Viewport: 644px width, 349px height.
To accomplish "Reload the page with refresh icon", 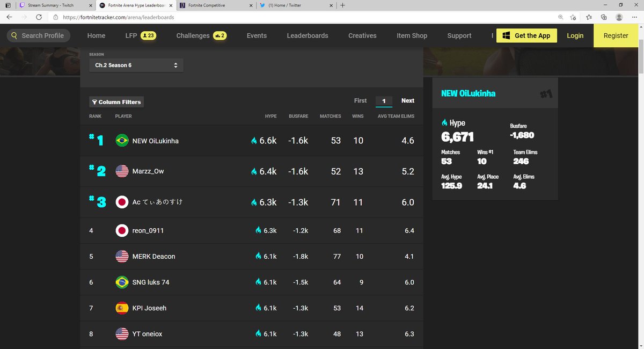I will tap(39, 17).
